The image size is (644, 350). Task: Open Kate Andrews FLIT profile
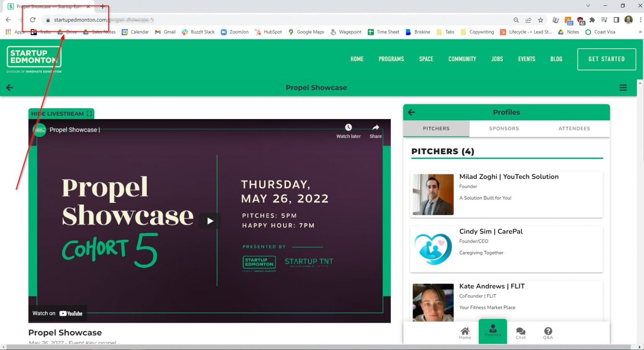click(x=506, y=301)
